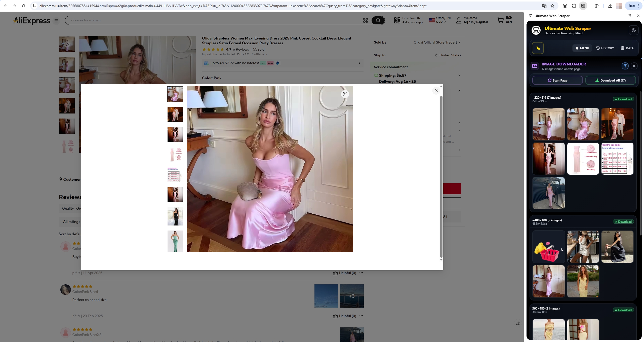
Task: Open review photos +3 thumbnail
Action: pos(352,296)
